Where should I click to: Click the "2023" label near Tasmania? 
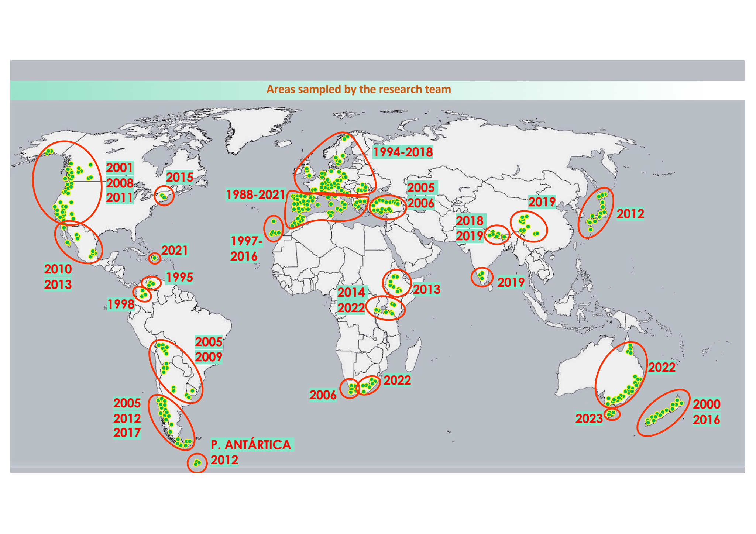click(x=589, y=418)
